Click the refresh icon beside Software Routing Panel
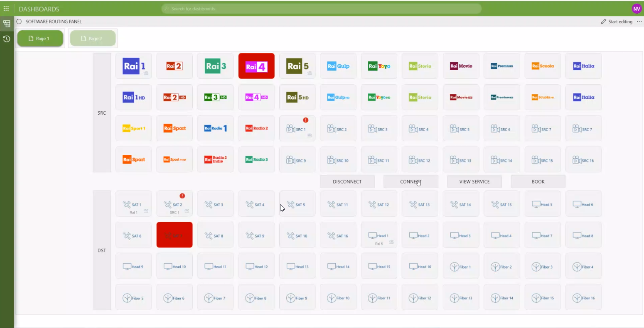 click(x=19, y=22)
